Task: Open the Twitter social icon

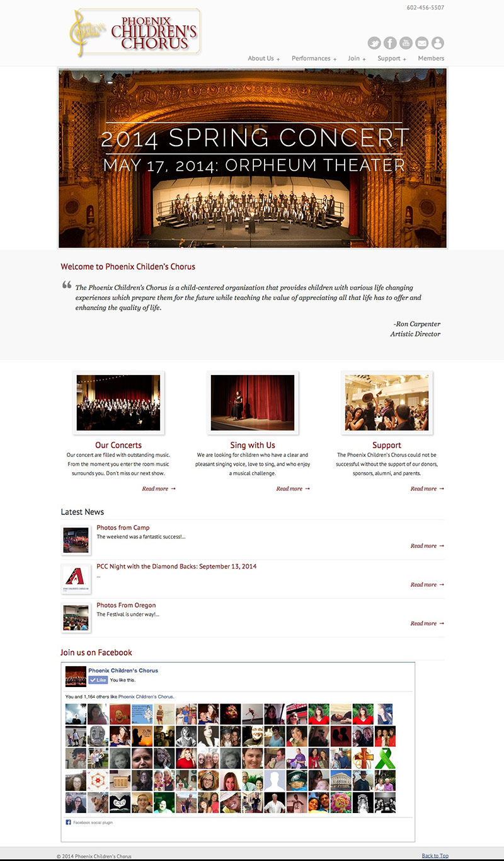Action: pos(375,43)
